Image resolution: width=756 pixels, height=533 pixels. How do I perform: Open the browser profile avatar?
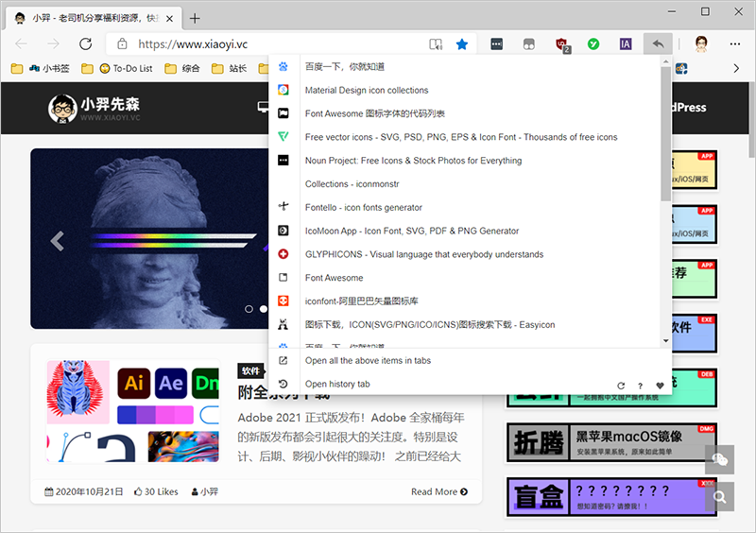pyautogui.click(x=701, y=43)
